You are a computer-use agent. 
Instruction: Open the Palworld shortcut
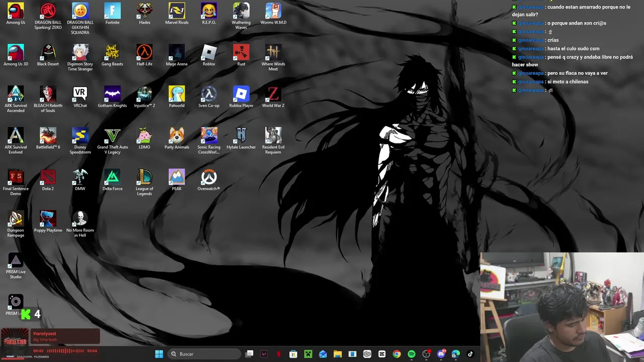[177, 97]
